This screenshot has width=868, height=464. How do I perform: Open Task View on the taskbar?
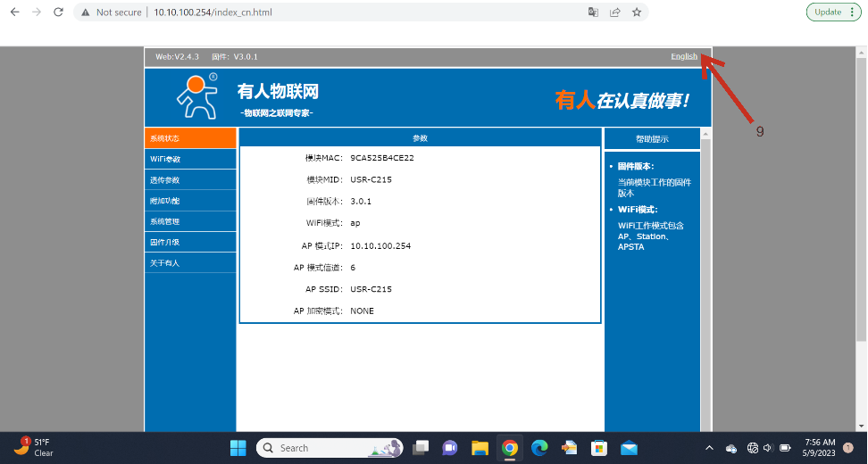pos(421,448)
